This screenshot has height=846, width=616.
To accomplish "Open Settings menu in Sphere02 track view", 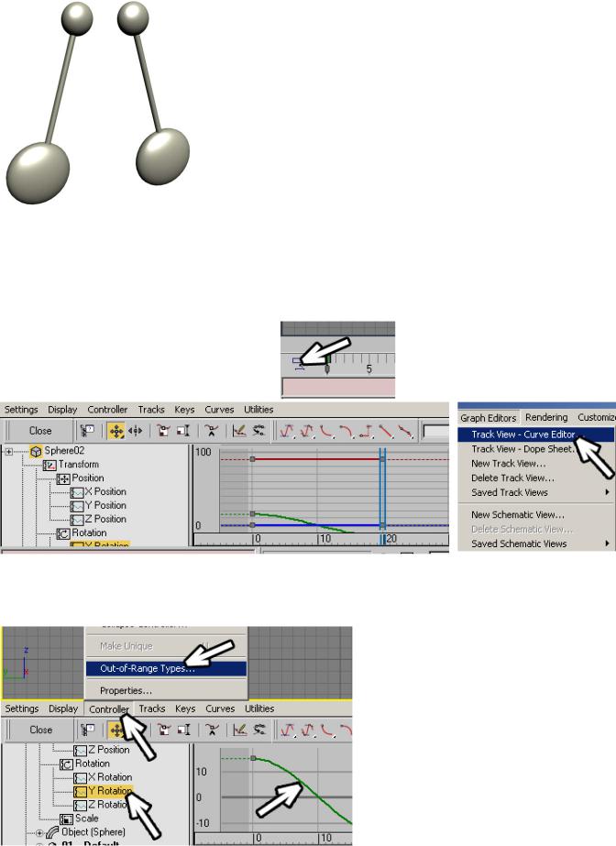I will (x=21, y=410).
